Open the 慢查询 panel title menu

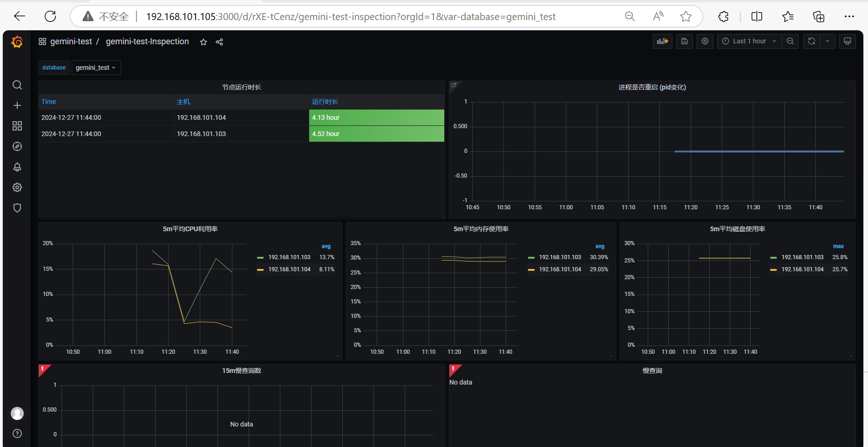pos(652,371)
